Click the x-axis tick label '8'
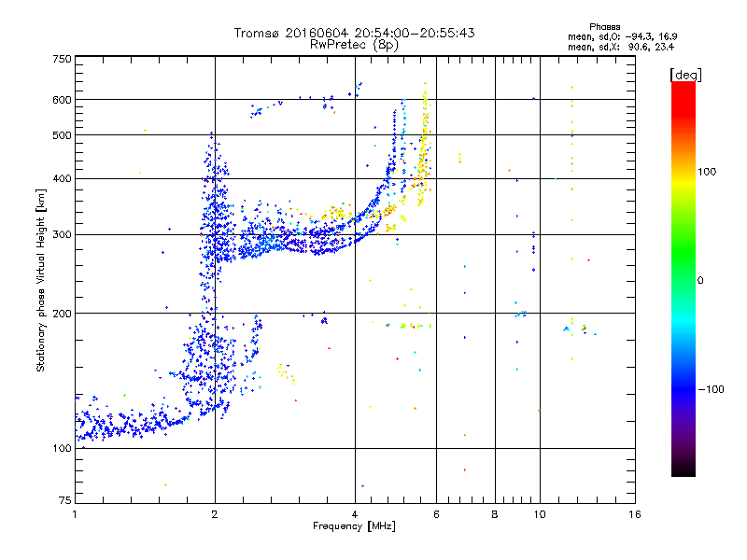 tap(495, 514)
